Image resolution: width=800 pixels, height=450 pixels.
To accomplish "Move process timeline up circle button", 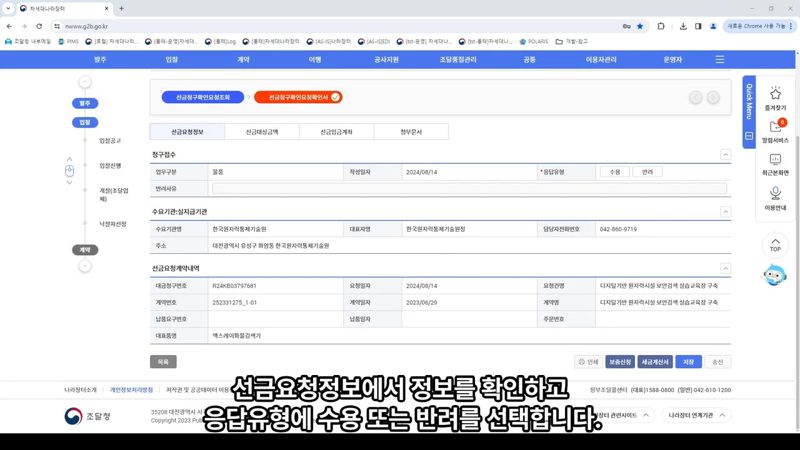I will 85,82.
